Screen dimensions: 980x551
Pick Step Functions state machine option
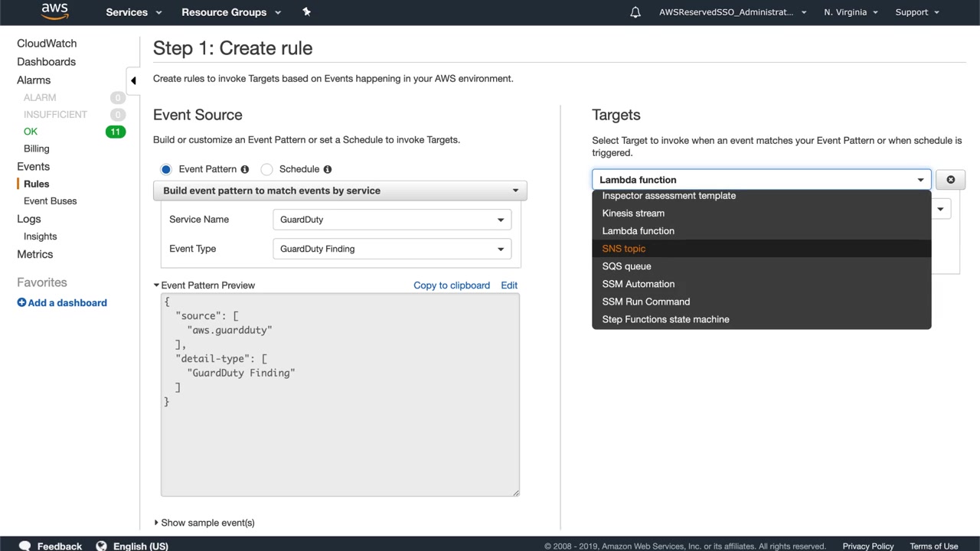[665, 319]
